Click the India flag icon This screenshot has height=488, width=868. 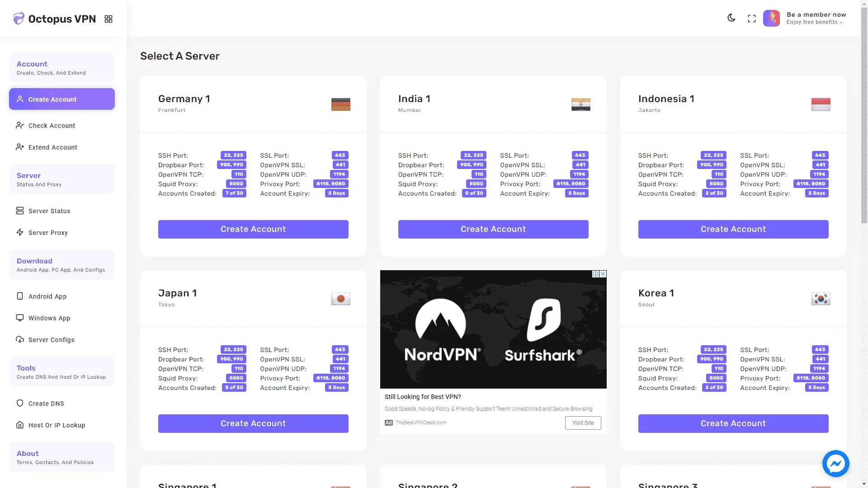[581, 104]
